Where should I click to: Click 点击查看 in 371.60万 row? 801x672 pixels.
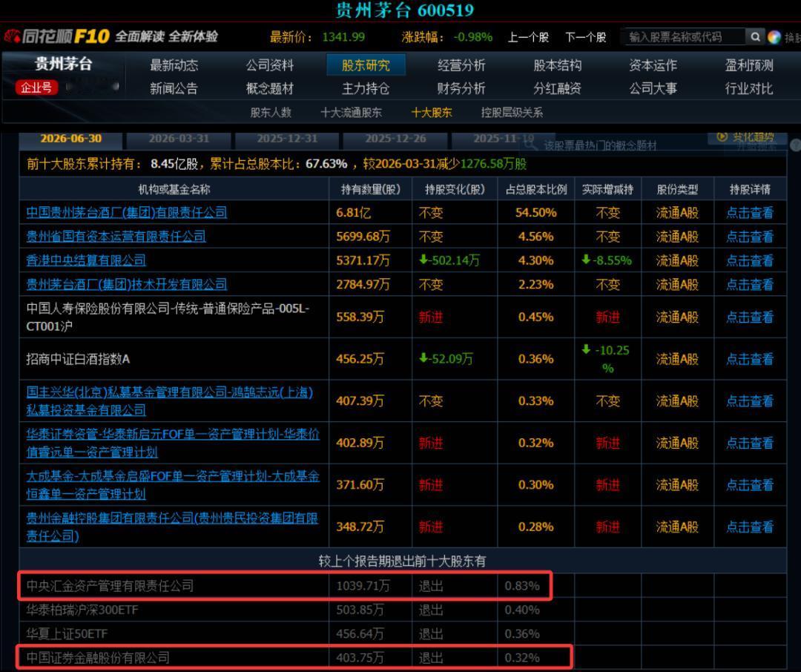[749, 485]
